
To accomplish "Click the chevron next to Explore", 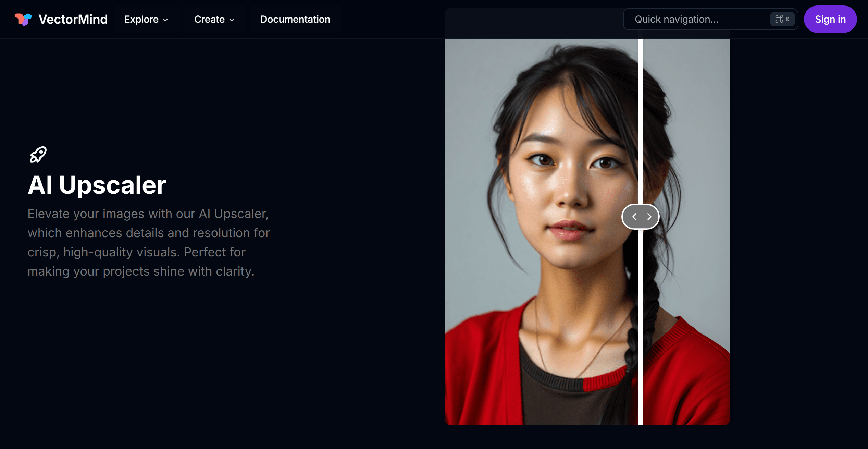I will click(166, 20).
